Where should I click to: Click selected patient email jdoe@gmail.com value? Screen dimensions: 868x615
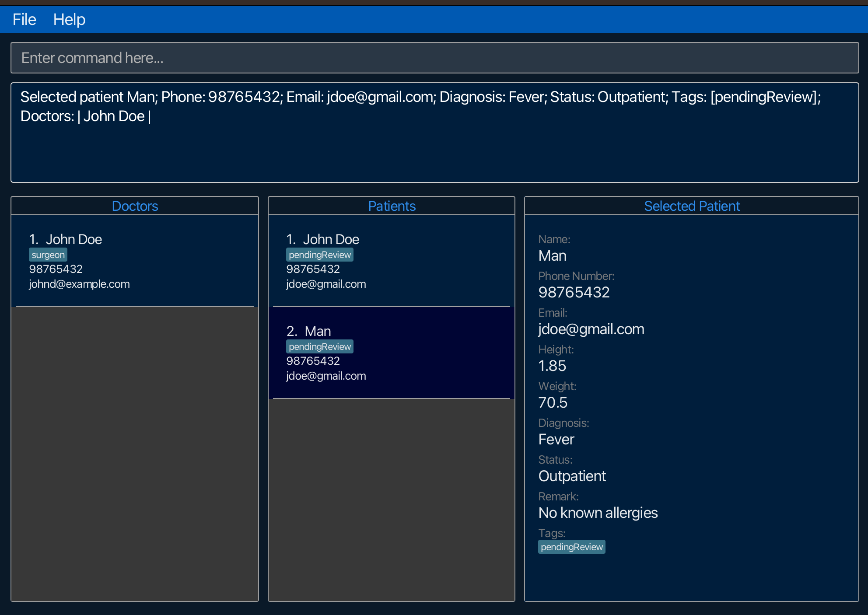[x=591, y=329]
